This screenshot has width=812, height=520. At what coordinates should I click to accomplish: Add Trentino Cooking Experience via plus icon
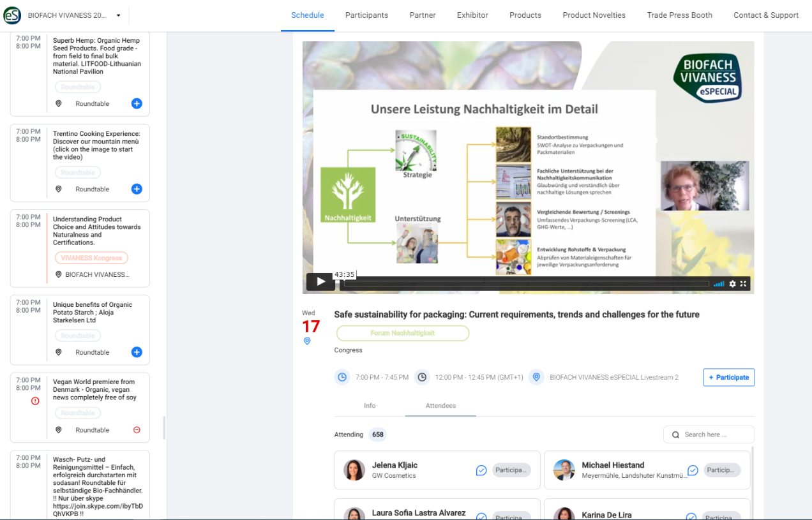point(137,189)
